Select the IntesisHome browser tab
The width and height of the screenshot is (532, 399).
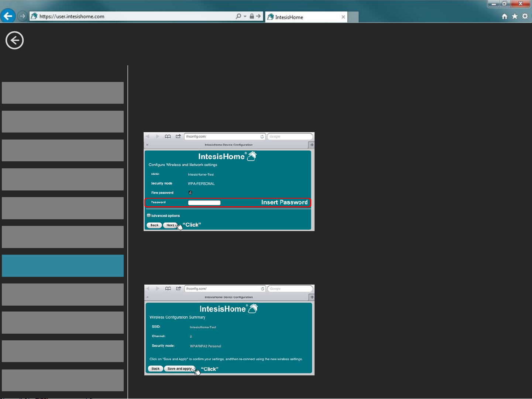click(306, 17)
